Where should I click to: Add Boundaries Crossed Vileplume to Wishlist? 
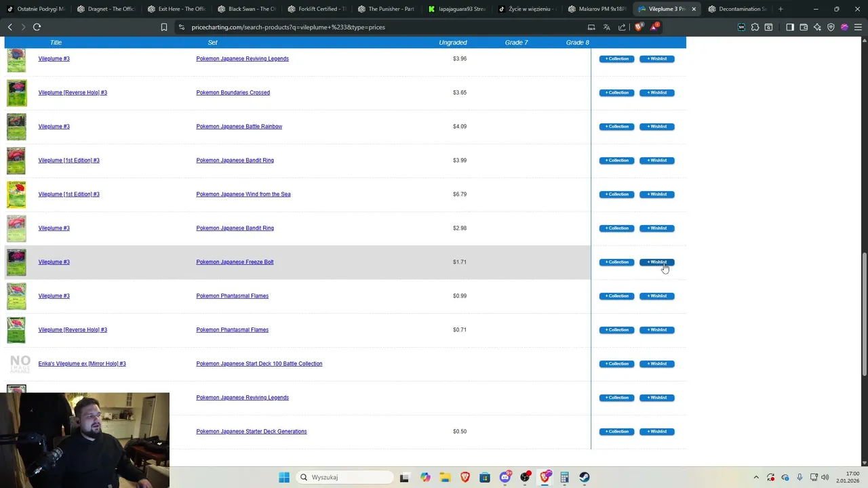click(x=656, y=93)
